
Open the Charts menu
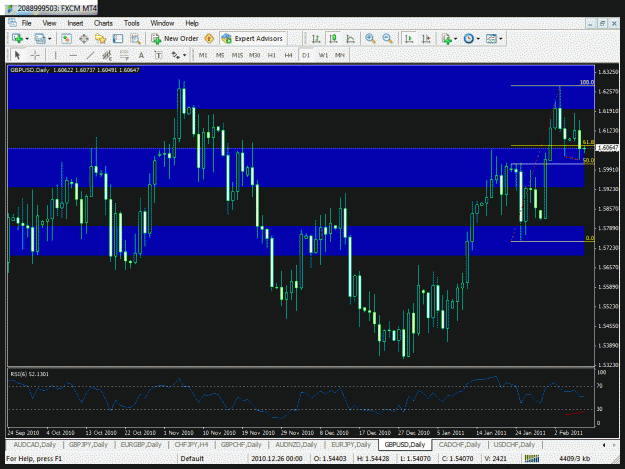103,23
